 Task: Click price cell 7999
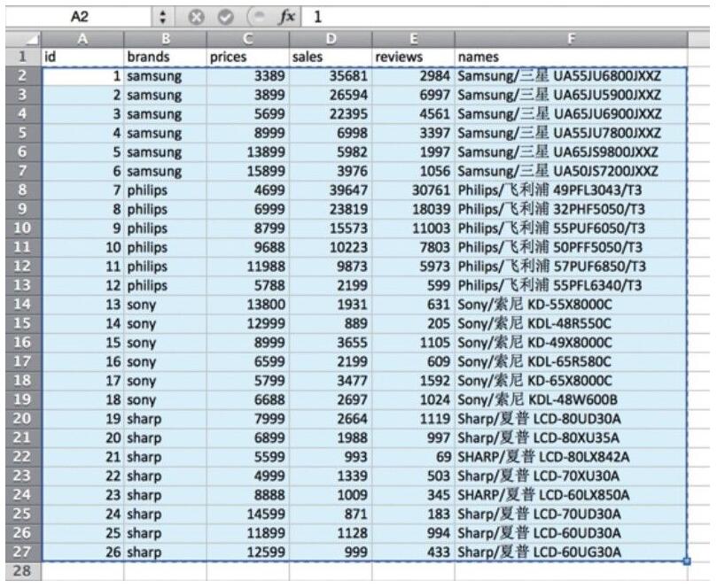tap(248, 419)
